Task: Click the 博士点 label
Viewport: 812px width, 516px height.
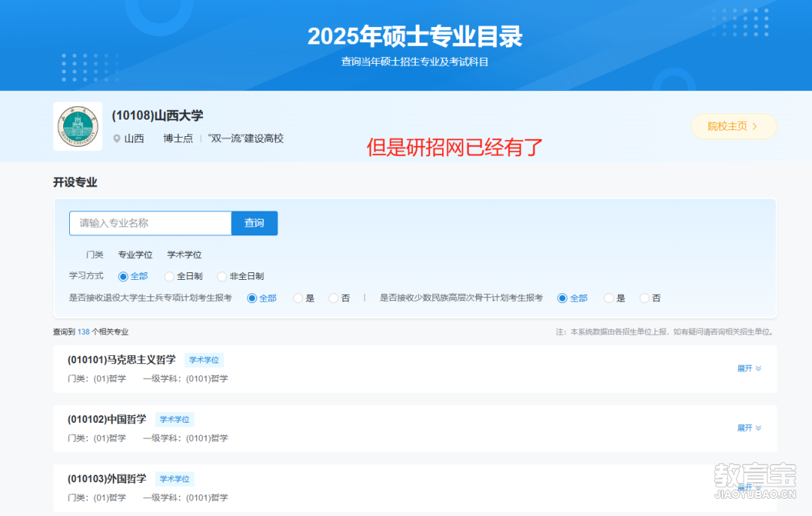Action: pos(178,139)
